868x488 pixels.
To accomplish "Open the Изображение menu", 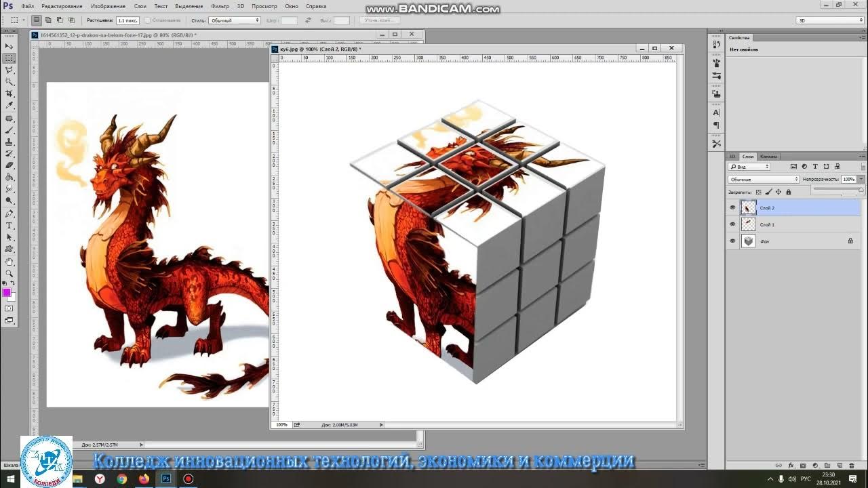I will pos(108,6).
